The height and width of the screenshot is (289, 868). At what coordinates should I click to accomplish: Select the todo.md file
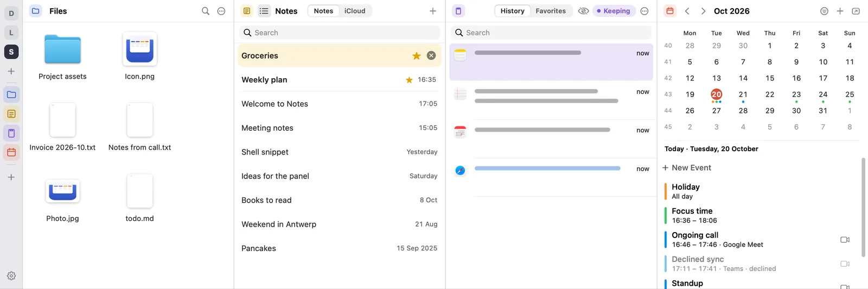point(139,198)
